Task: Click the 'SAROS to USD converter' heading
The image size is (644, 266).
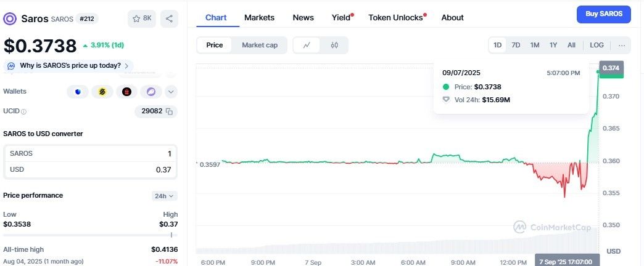Action: [x=43, y=134]
